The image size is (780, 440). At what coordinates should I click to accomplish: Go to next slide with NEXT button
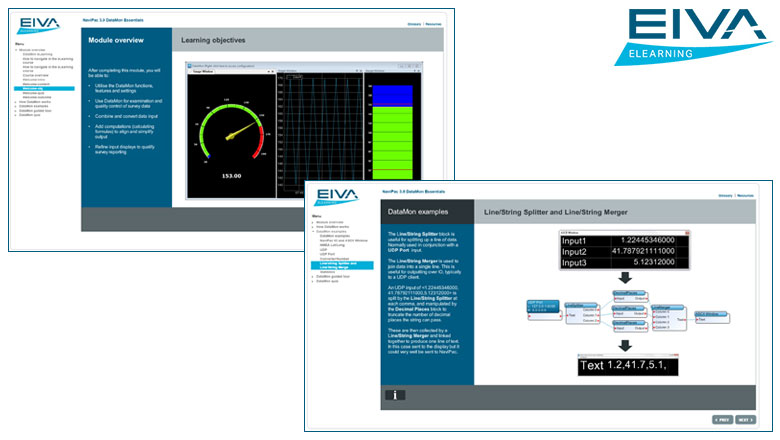[745, 420]
